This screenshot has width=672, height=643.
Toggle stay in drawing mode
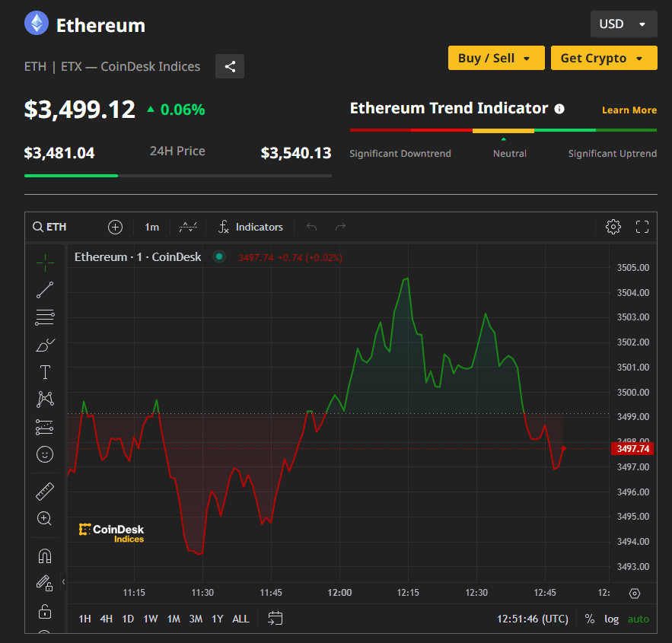click(45, 583)
